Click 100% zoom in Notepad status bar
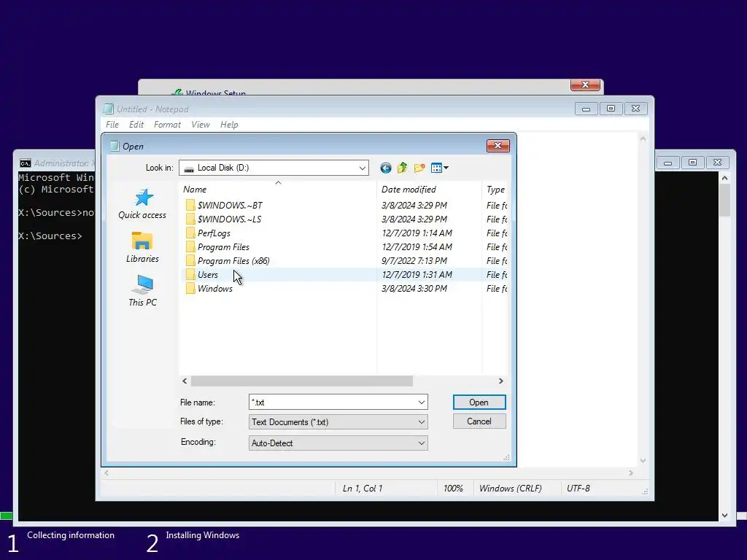The image size is (747, 560). pyautogui.click(x=453, y=488)
